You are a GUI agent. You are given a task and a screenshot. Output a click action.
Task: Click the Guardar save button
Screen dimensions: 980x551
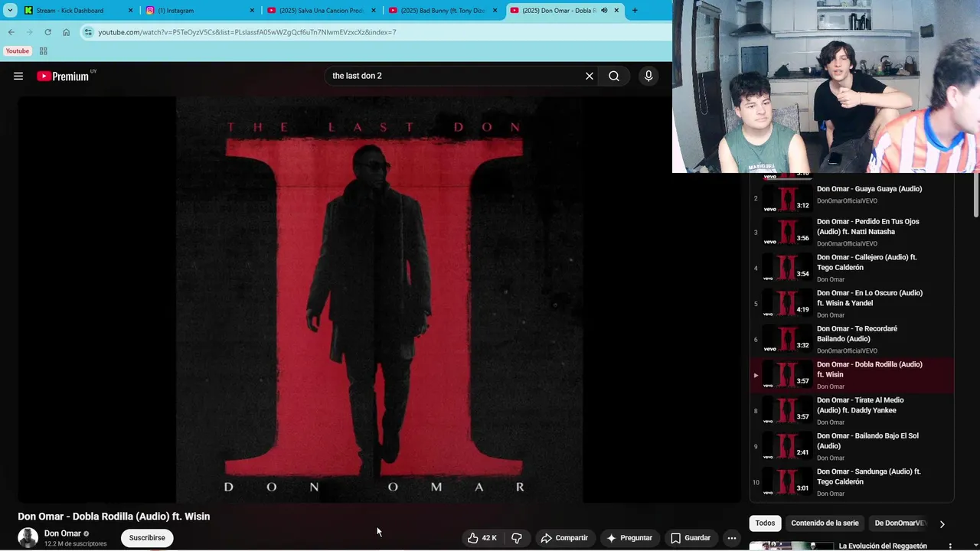pos(691,538)
